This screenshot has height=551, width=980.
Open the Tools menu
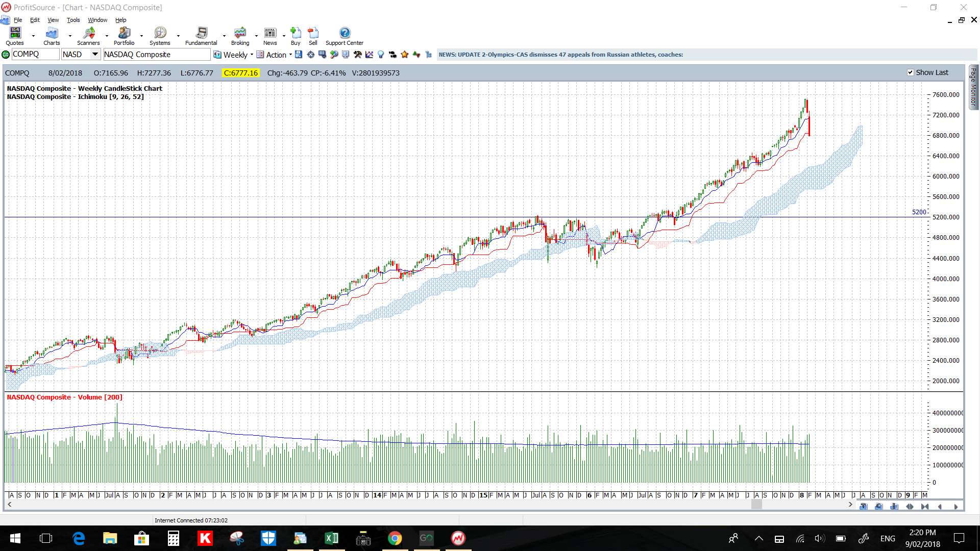[73, 20]
